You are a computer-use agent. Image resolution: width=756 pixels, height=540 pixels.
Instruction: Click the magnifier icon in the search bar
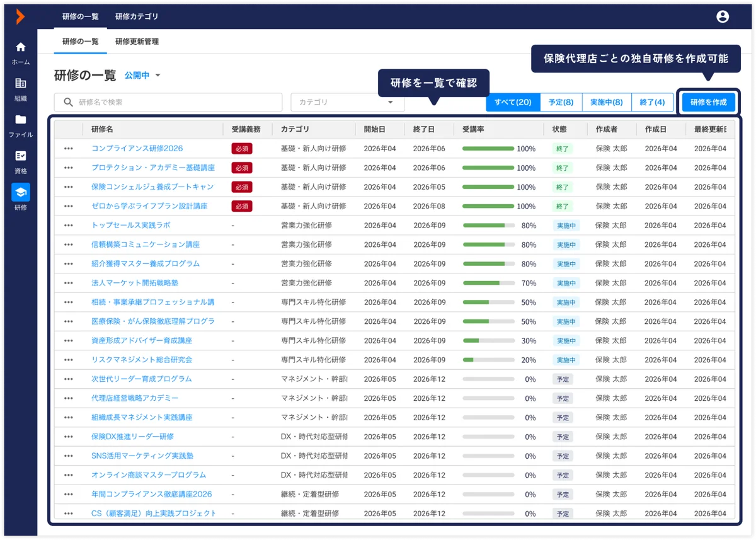[67, 101]
